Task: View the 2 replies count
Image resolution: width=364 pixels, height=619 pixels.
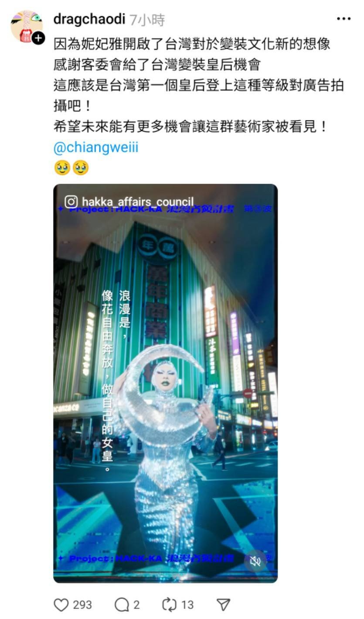Action: pyautogui.click(x=136, y=605)
